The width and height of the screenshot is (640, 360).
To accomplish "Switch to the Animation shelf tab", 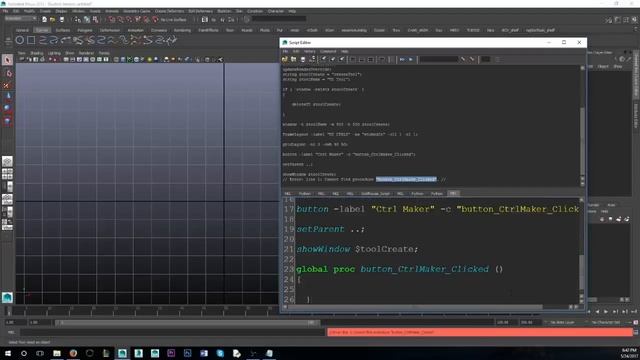I will coord(136,30).
